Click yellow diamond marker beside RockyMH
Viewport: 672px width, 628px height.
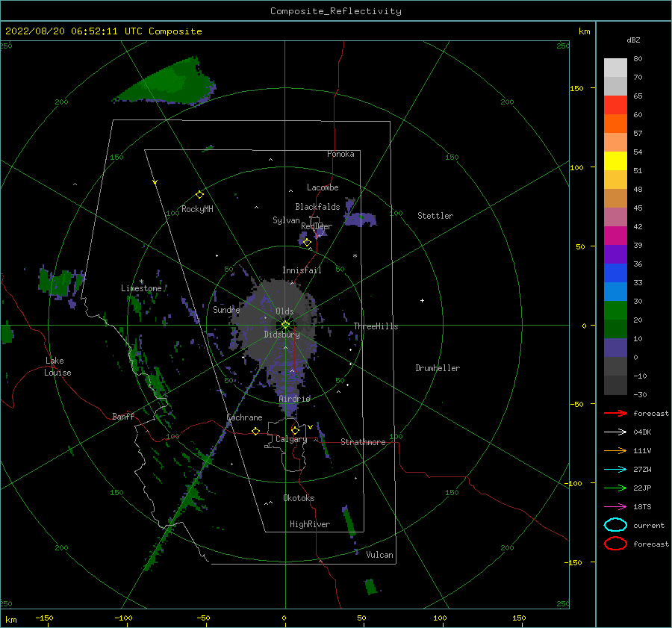click(x=199, y=195)
